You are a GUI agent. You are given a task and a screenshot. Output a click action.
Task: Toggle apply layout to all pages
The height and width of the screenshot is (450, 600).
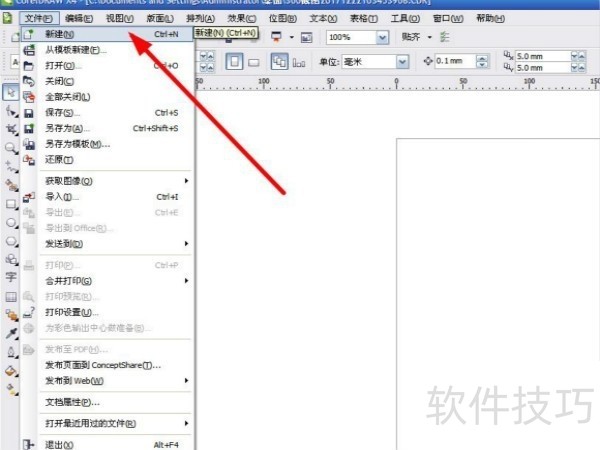pyautogui.click(x=279, y=62)
